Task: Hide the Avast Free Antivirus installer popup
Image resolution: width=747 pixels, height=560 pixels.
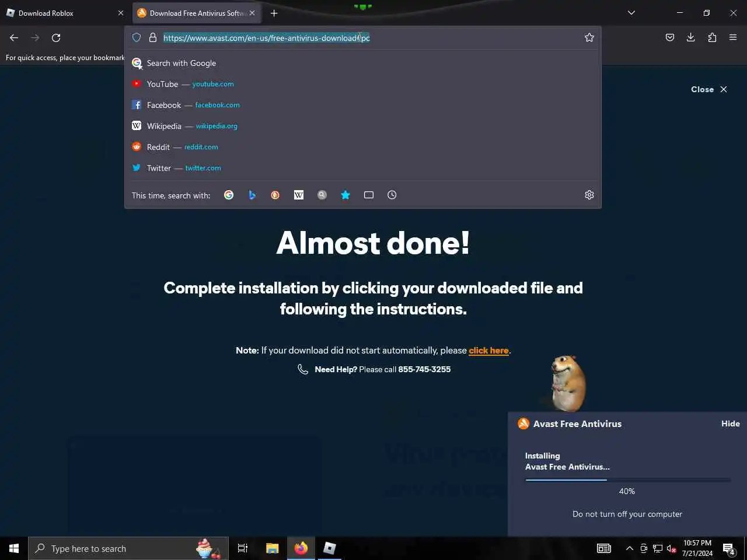Action: 730,423
